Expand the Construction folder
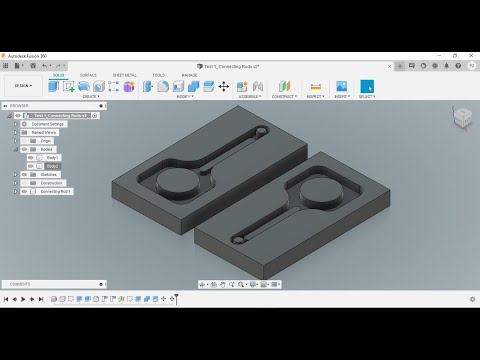 (15, 183)
